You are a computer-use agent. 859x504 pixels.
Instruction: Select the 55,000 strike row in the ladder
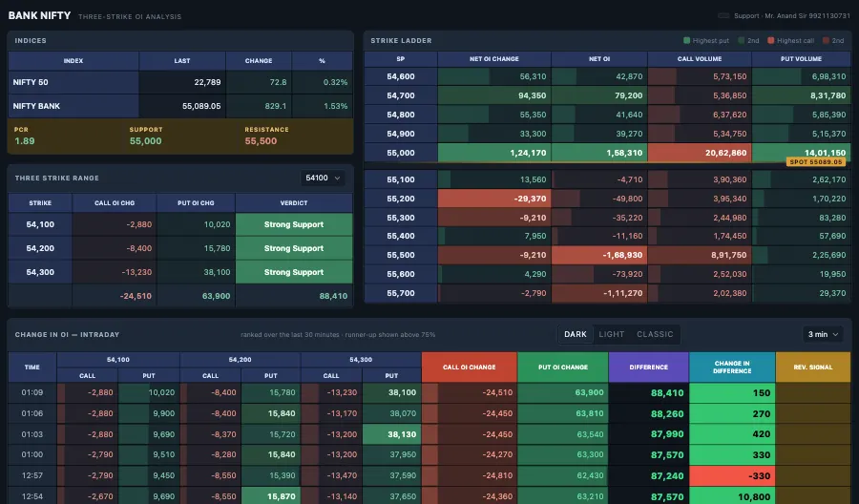(607, 153)
